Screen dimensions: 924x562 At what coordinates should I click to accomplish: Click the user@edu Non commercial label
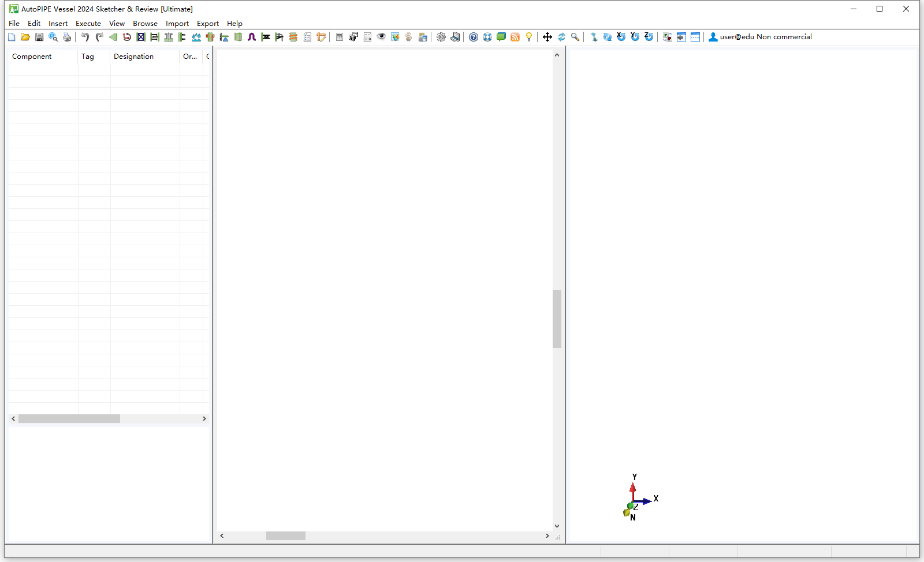point(766,37)
